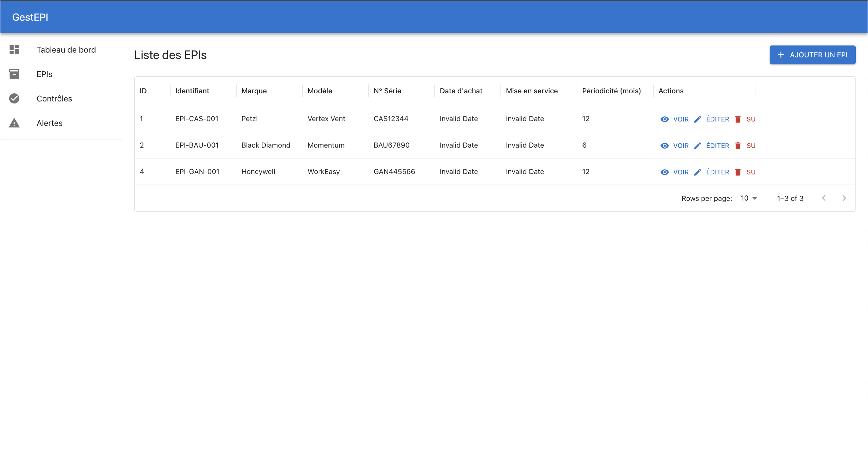
Task: Click the GestEPI app title
Action: coord(30,17)
